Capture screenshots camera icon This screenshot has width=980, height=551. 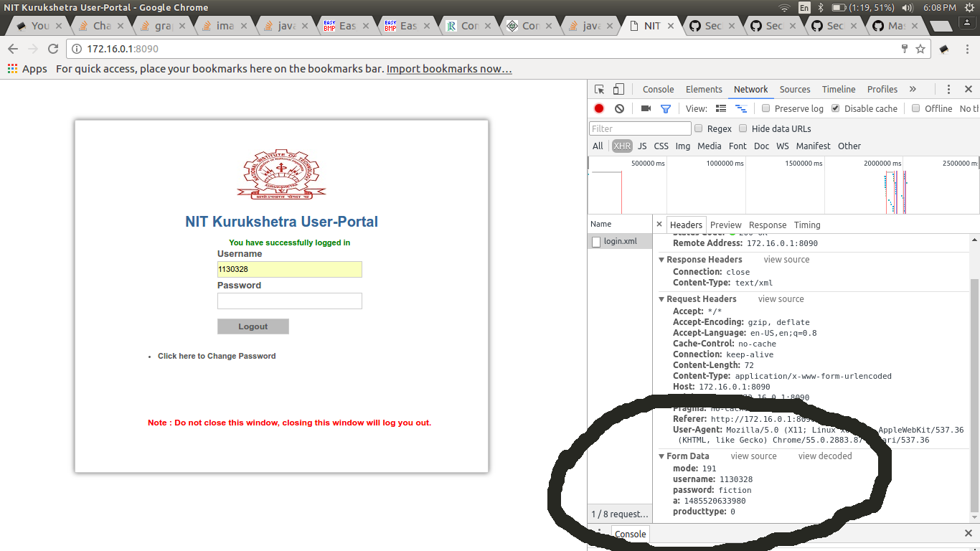pyautogui.click(x=646, y=108)
